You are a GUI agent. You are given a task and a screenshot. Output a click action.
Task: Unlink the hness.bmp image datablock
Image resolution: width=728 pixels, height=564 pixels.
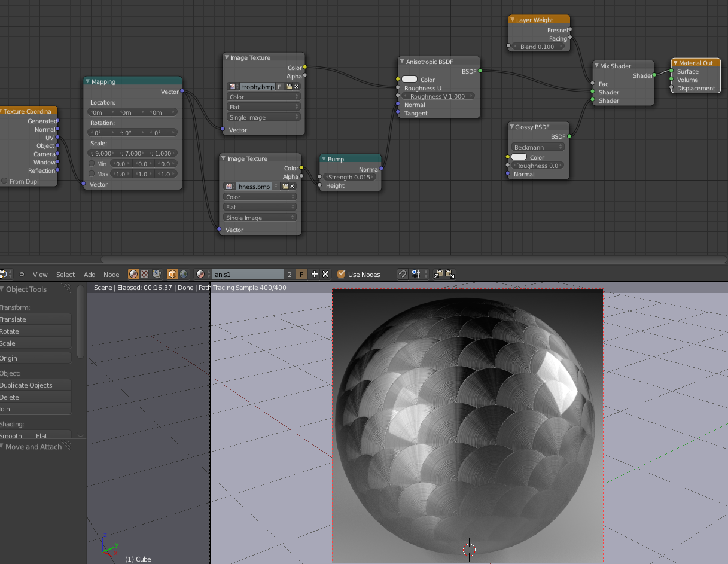[293, 187]
